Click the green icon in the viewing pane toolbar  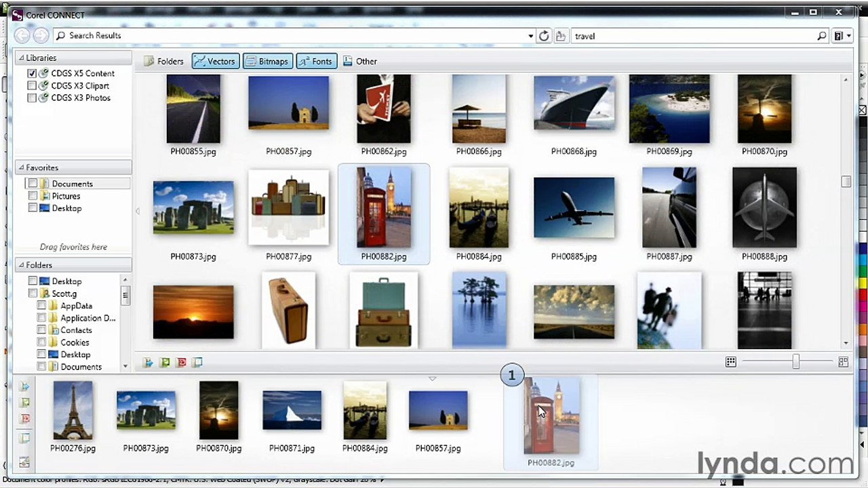coord(165,363)
